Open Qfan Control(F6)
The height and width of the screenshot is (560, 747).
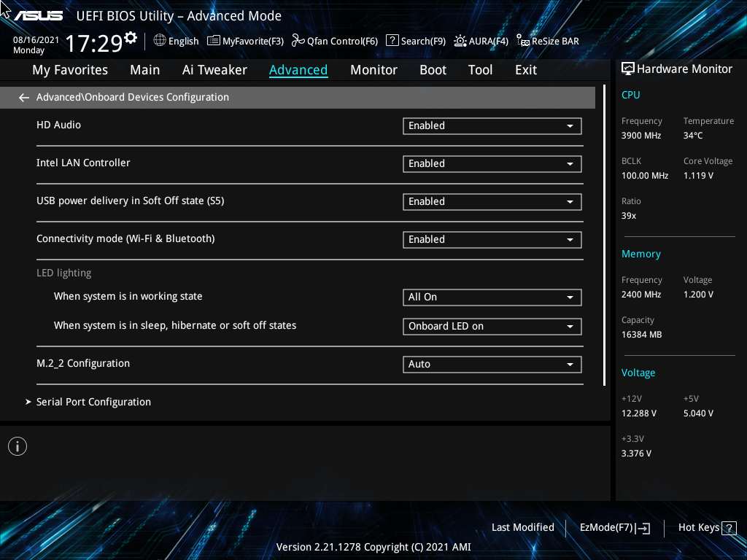[335, 41]
